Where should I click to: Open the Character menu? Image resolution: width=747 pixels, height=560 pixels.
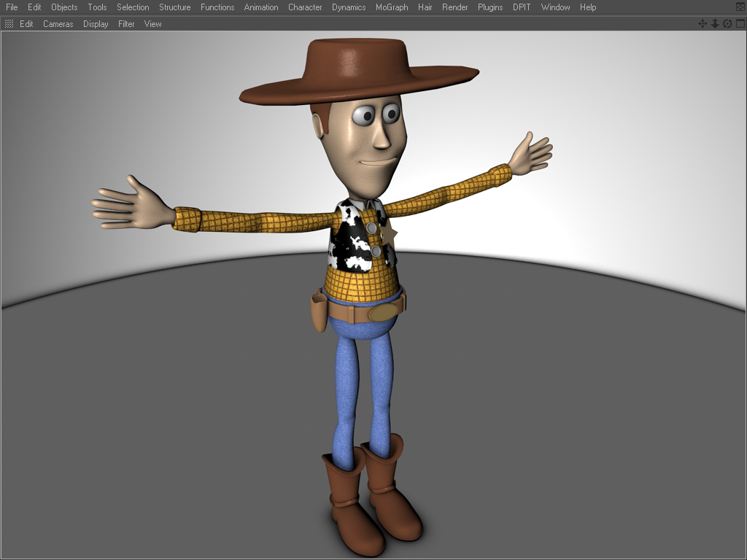click(x=305, y=7)
